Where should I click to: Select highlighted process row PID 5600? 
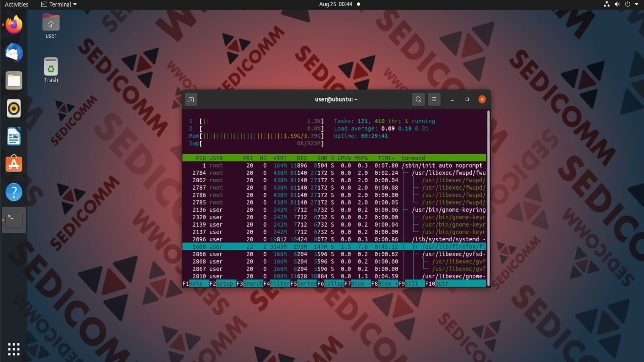tap(334, 247)
